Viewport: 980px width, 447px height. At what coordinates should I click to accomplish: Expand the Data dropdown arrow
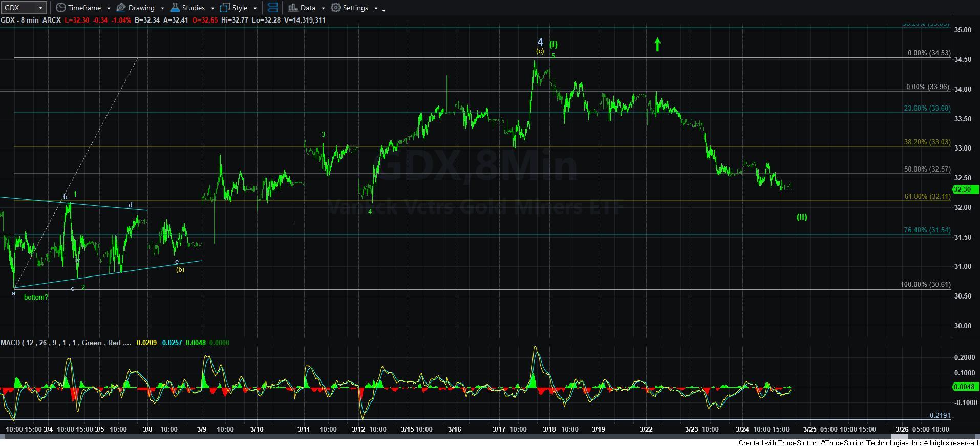coord(323,8)
